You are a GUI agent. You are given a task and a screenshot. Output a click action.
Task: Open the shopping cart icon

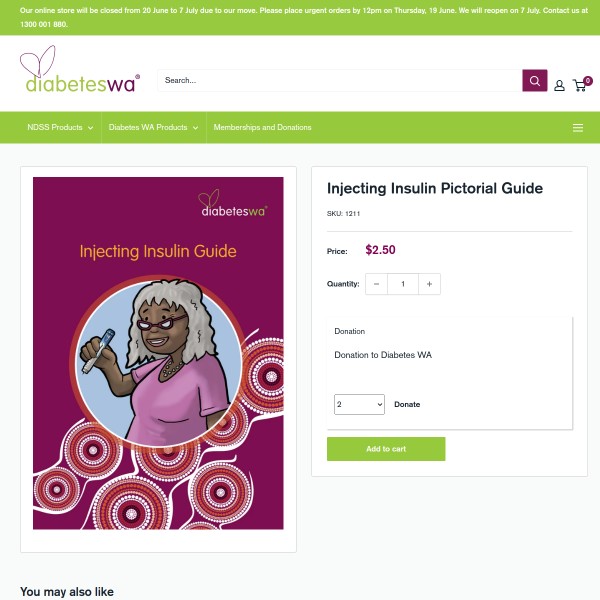[x=580, y=85]
